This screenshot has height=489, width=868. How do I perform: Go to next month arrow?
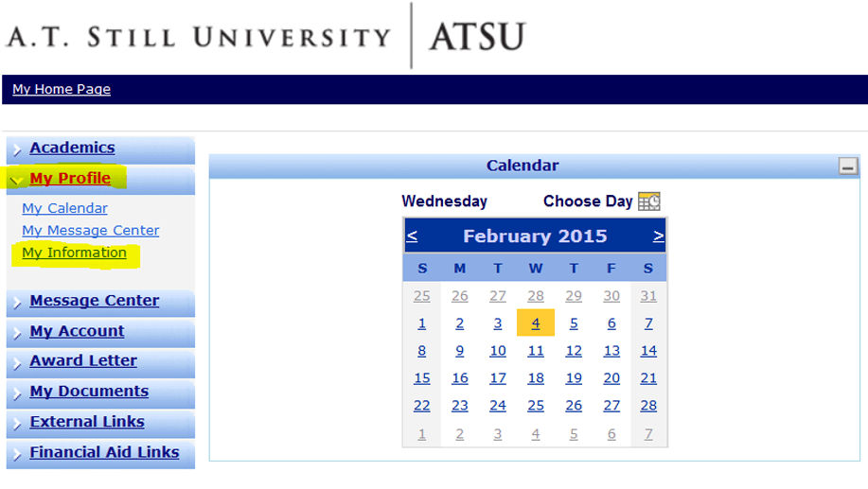pos(658,236)
